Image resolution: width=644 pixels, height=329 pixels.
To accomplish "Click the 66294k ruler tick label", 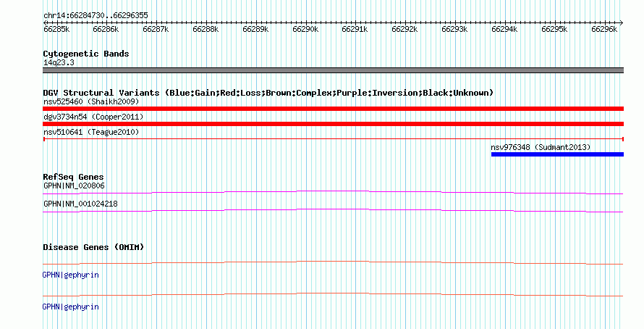I will [x=504, y=29].
